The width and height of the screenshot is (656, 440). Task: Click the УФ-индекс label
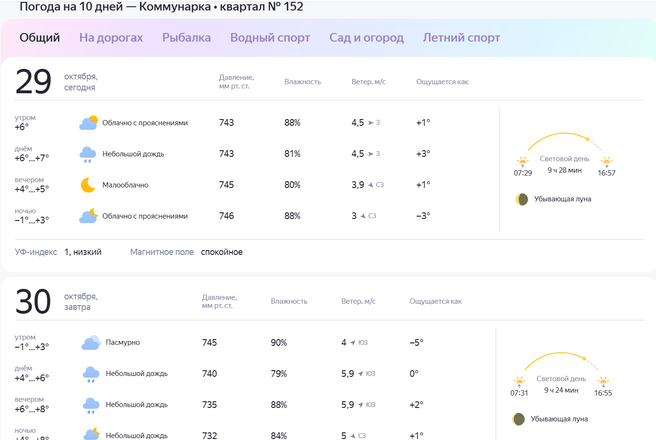tap(35, 252)
